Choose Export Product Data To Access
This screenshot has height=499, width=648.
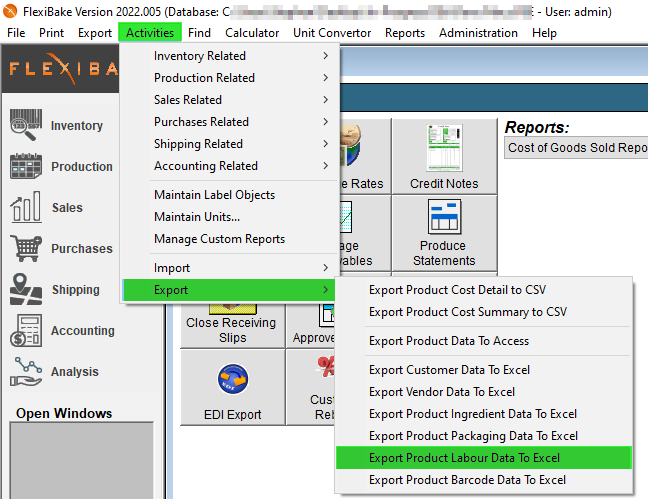coord(484,341)
